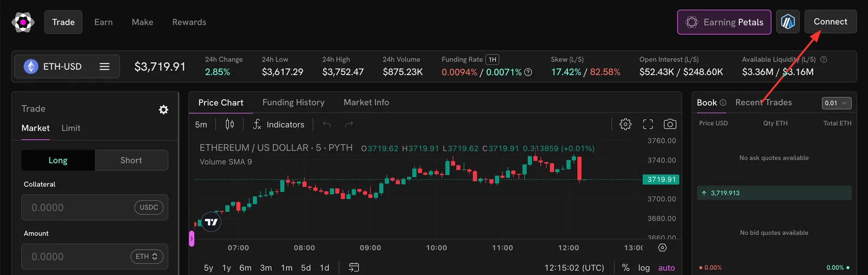Open the trade settings gear
868x275 pixels.
click(163, 110)
